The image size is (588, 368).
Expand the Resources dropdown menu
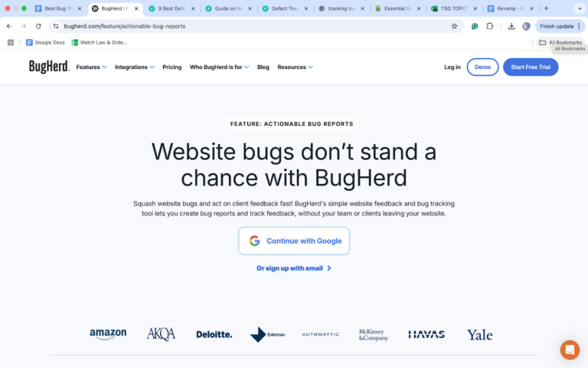[x=295, y=67]
